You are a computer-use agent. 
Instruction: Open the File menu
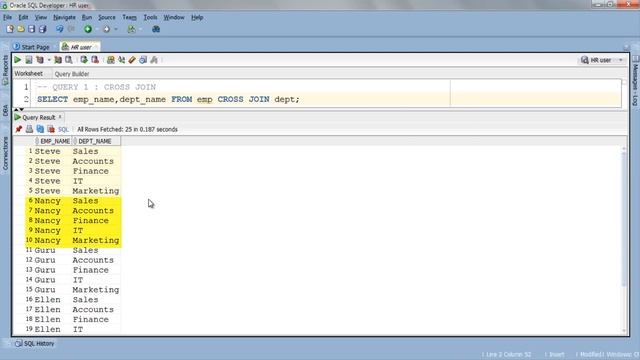click(x=7, y=17)
